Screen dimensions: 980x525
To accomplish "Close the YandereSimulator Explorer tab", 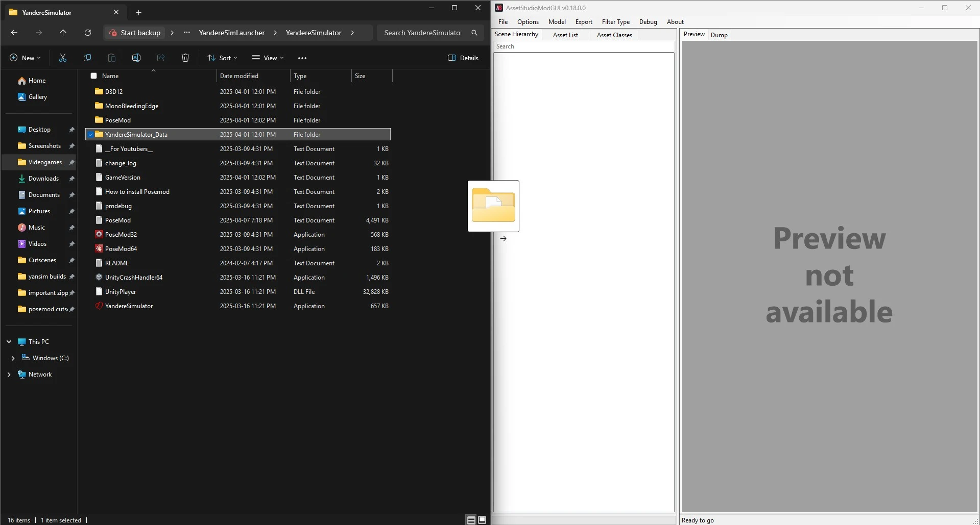I will click(116, 12).
